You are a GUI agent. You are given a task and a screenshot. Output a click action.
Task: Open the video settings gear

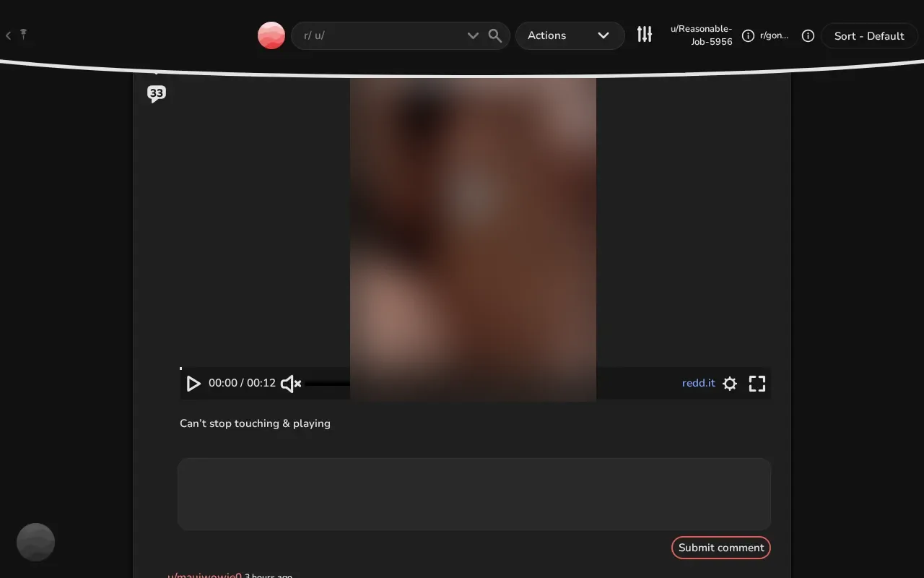click(730, 384)
